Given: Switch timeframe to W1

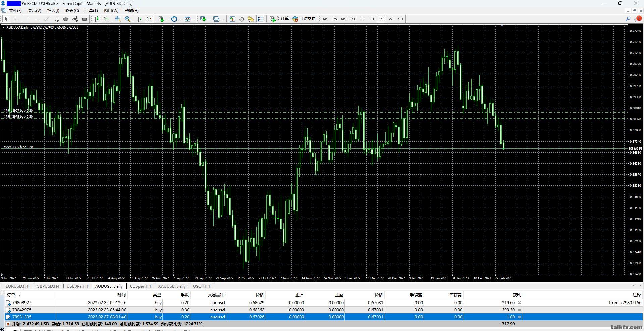Looking at the screenshot, I should (x=391, y=19).
